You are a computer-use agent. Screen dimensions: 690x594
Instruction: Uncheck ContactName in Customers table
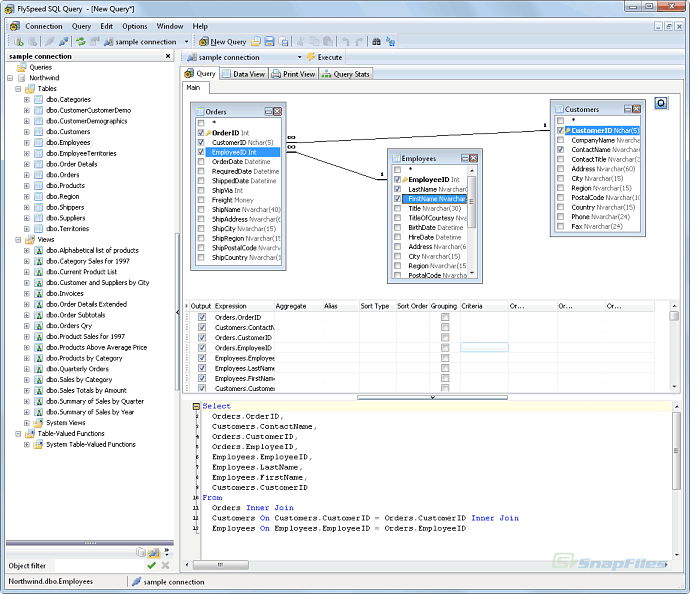click(x=561, y=150)
